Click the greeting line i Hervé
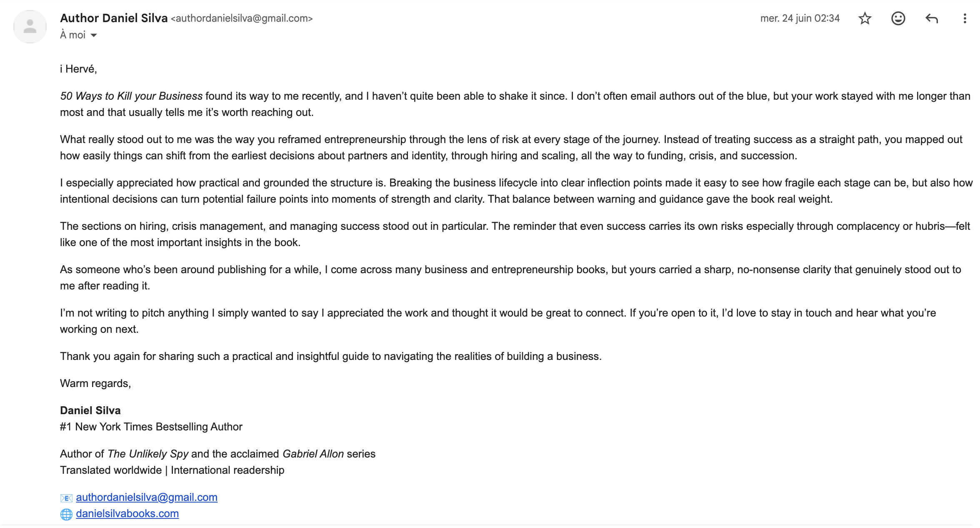 pyautogui.click(x=78, y=69)
